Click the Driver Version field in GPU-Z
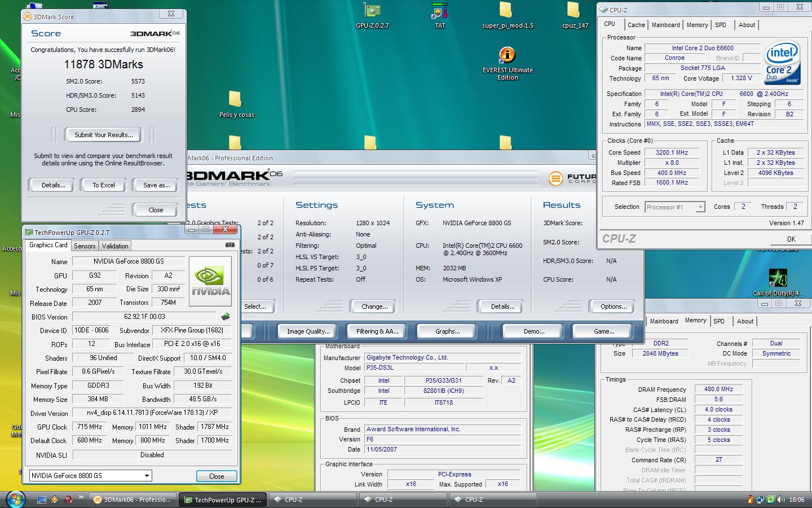Screen dimensions: 812x508 152,413
